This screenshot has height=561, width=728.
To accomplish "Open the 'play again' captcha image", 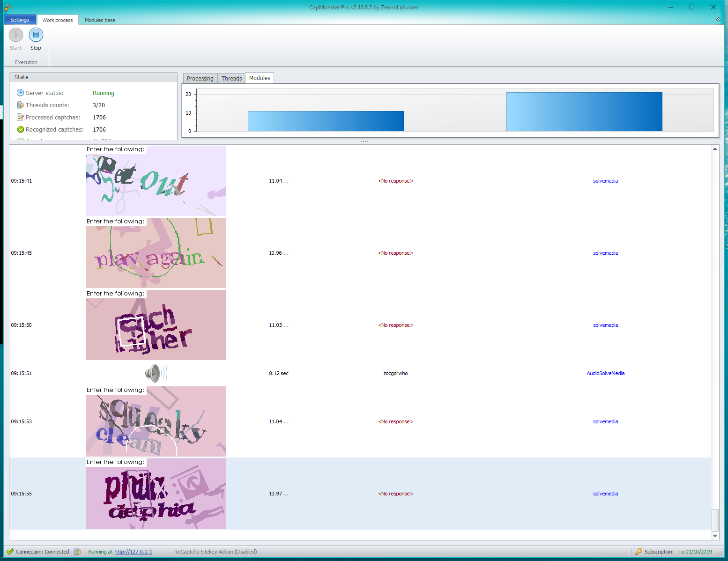I will point(156,253).
